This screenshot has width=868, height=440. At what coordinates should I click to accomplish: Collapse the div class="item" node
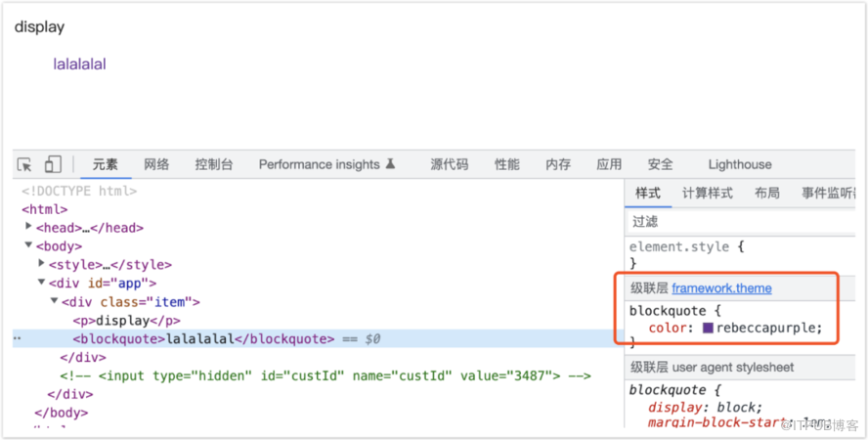[55, 301]
